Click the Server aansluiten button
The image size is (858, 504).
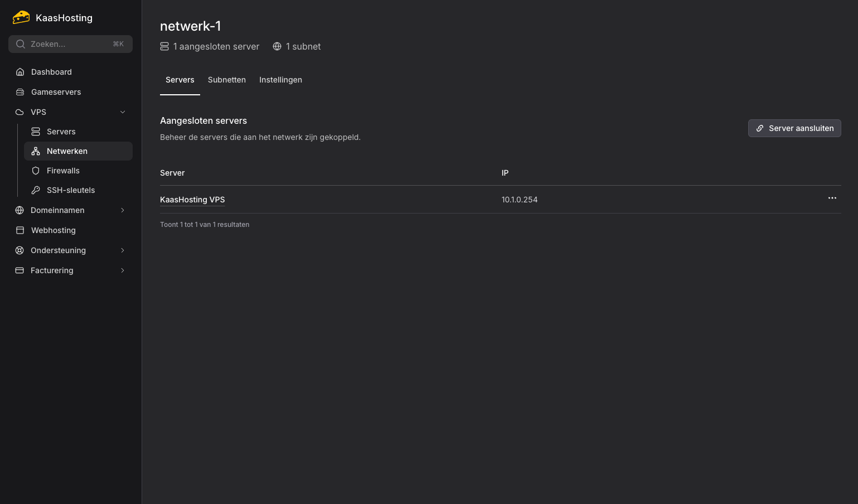[x=794, y=128]
